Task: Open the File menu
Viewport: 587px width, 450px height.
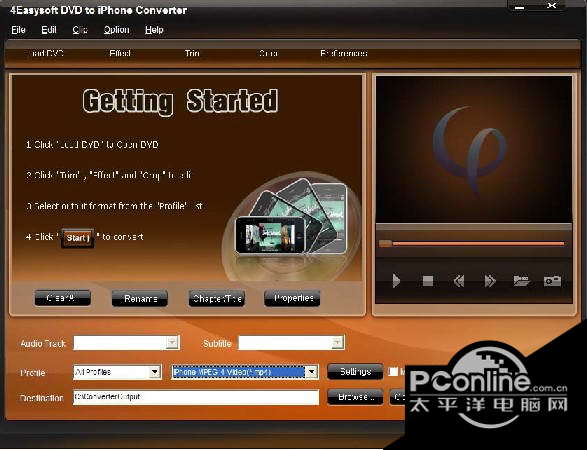Action: tap(18, 30)
